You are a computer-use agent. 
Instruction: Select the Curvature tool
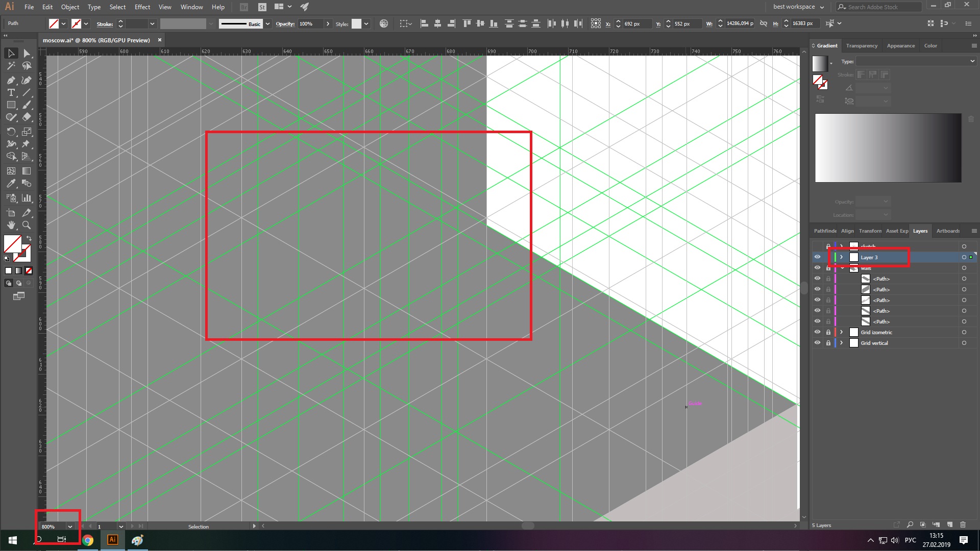(x=27, y=80)
